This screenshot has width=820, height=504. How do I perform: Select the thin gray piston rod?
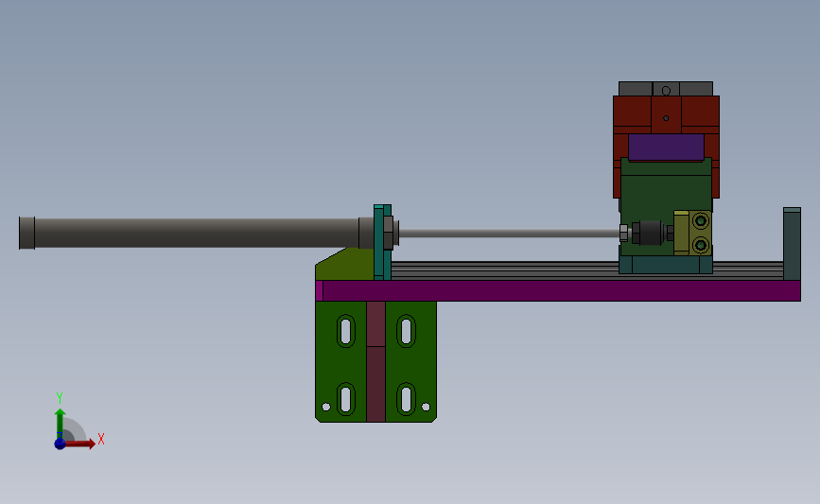click(510, 233)
